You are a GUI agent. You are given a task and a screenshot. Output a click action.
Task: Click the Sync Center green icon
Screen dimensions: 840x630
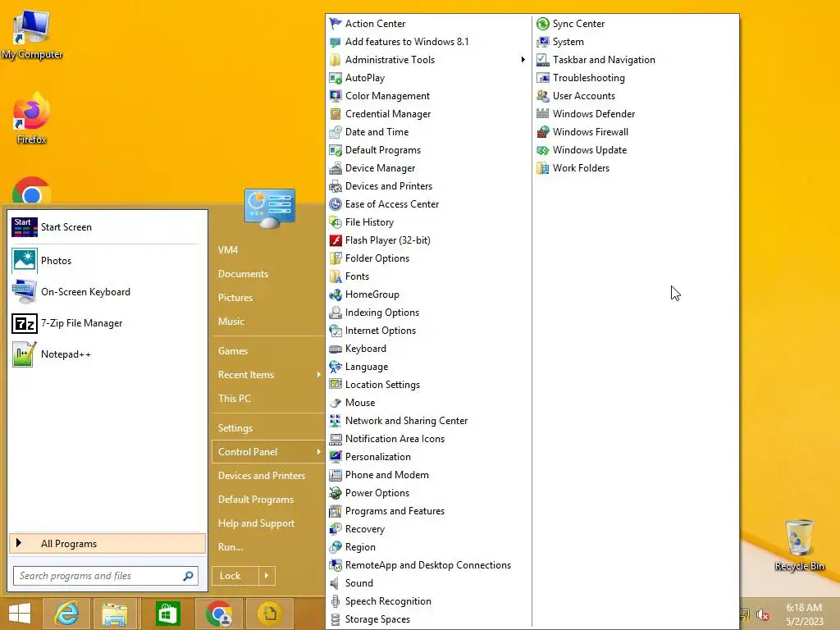543,24
